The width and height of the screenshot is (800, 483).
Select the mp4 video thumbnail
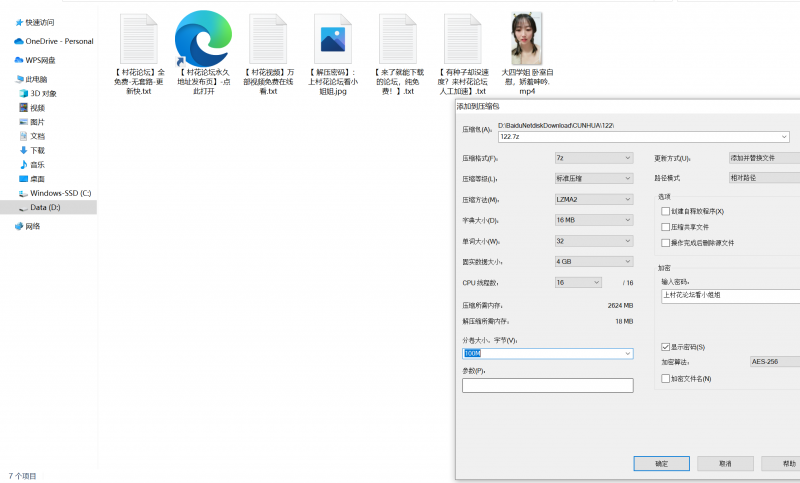[527, 39]
